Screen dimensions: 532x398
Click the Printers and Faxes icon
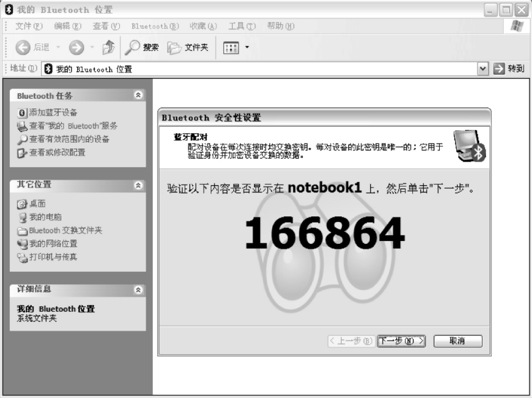coord(22,258)
